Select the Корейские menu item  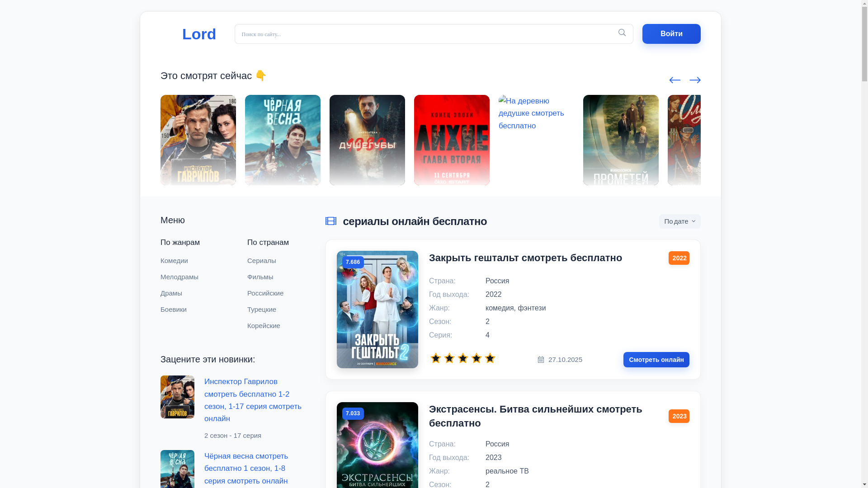(x=264, y=326)
